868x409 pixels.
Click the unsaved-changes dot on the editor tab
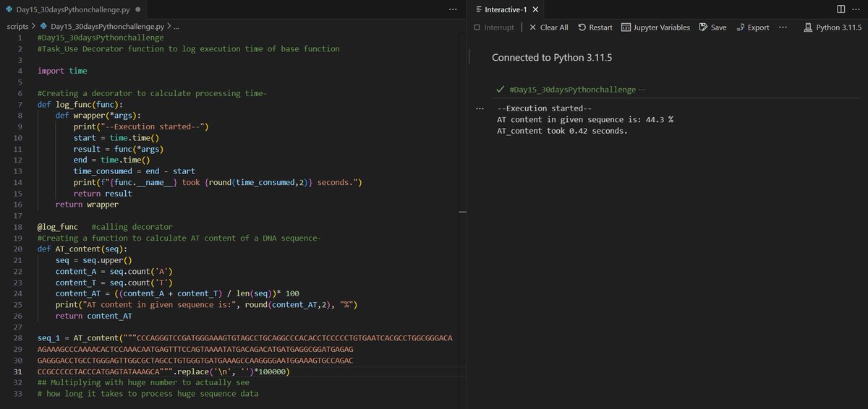[x=139, y=9]
